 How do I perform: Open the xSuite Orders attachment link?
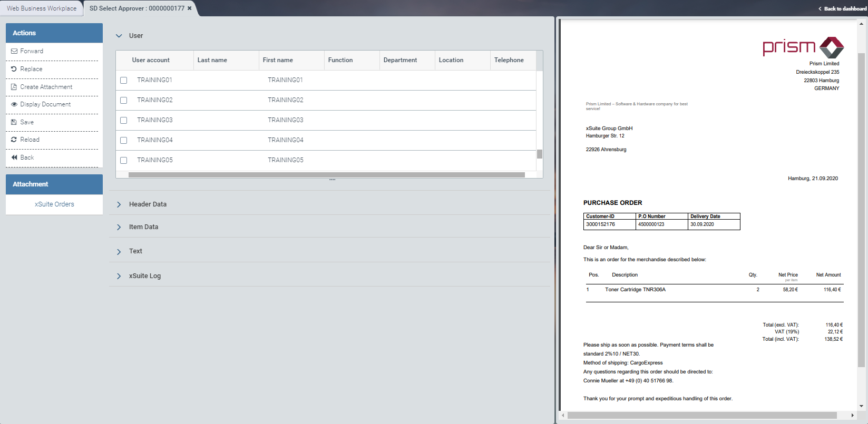[54, 204]
